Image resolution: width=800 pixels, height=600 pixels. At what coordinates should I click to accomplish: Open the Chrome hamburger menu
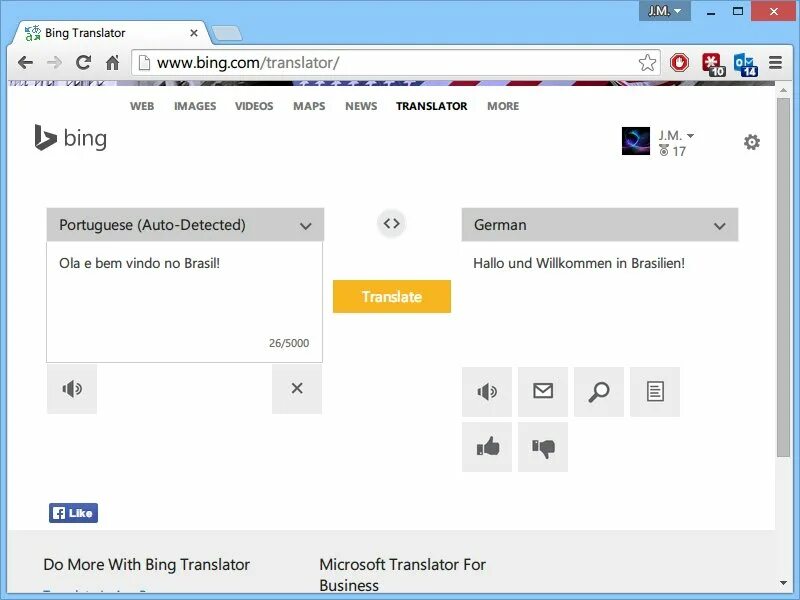pos(776,63)
